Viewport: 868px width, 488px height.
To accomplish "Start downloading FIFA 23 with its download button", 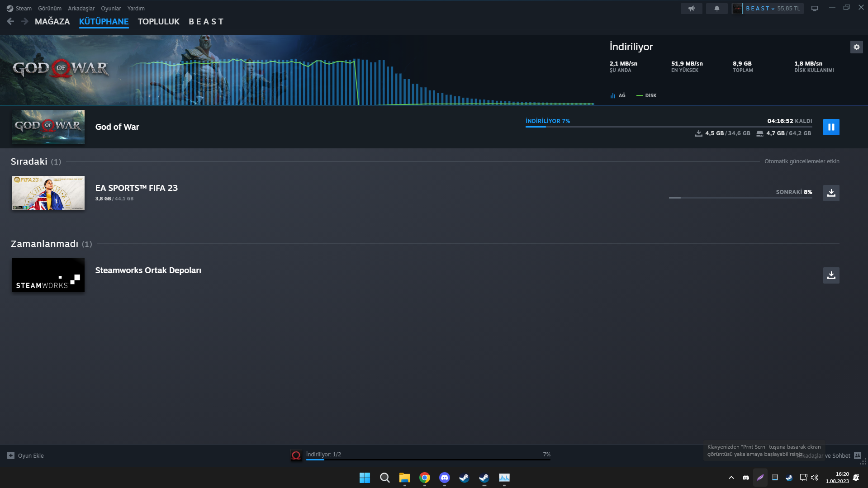I will tap(831, 193).
